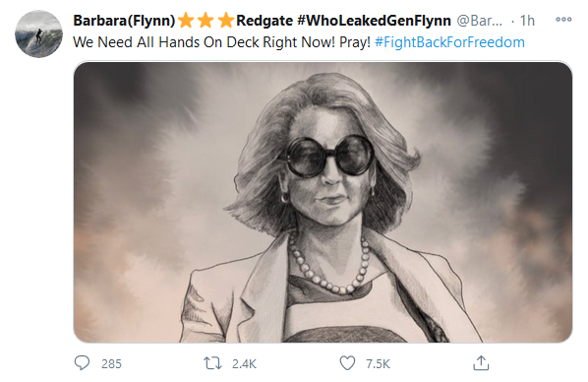Screen dimensions: 588x382
Task: Open the surfer profile avatar
Action: point(38,33)
